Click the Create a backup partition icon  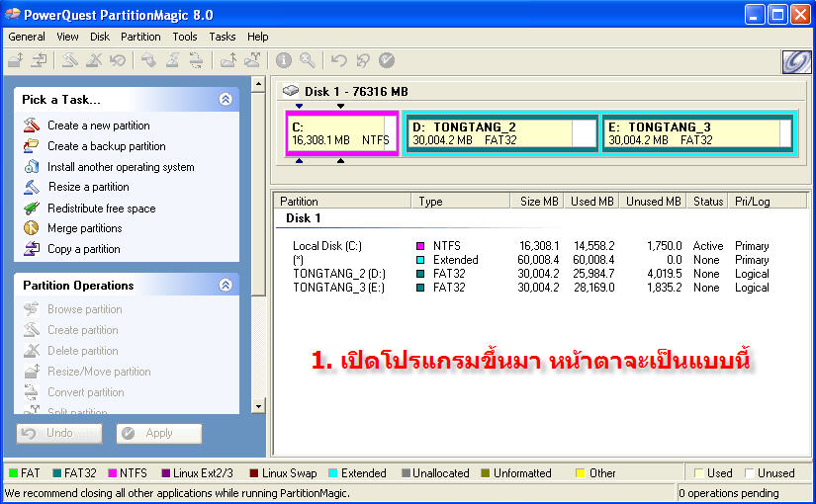(x=32, y=145)
